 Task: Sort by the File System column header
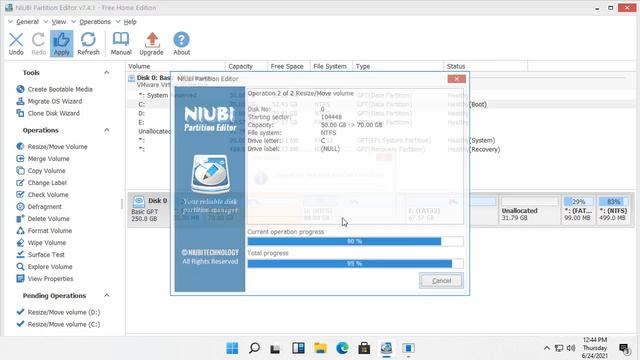pos(331,66)
